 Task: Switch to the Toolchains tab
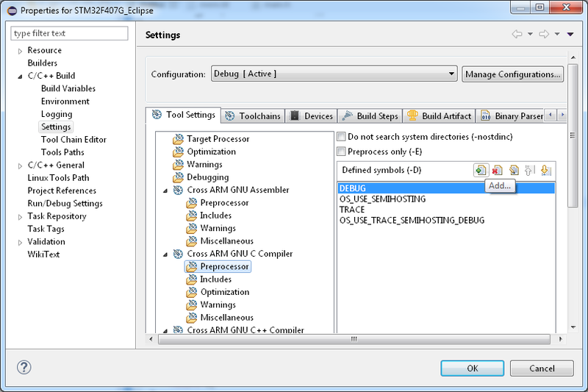[x=253, y=116]
